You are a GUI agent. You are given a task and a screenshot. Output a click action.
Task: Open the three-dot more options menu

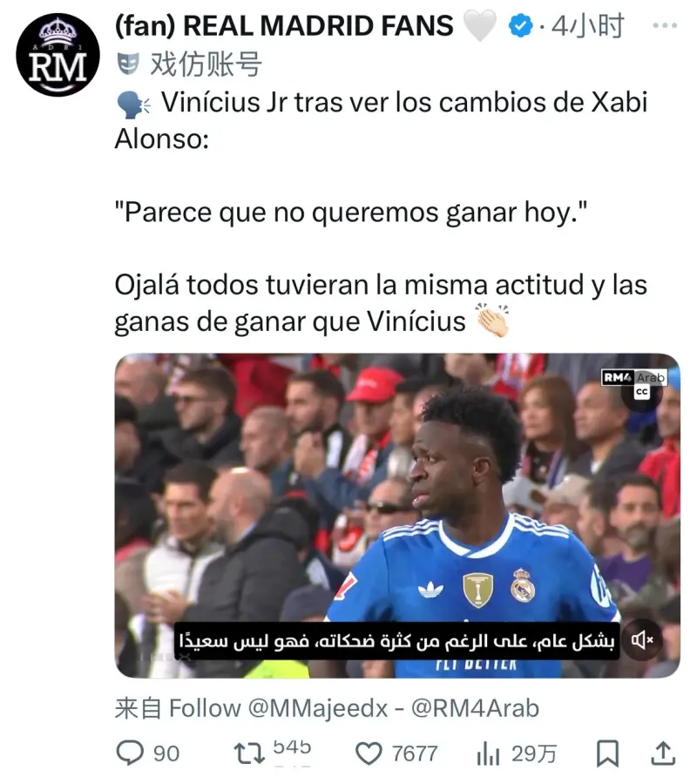[x=665, y=25]
